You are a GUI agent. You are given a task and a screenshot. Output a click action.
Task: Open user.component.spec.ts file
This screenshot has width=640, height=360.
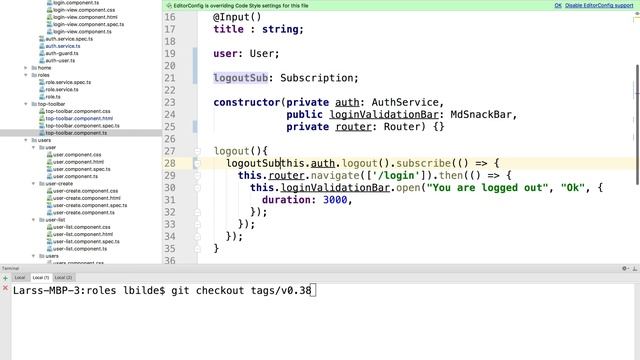click(79, 169)
